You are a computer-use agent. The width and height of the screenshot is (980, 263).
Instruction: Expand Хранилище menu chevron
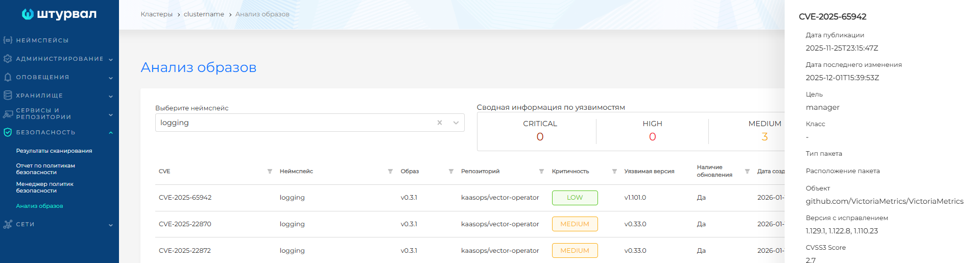click(111, 96)
